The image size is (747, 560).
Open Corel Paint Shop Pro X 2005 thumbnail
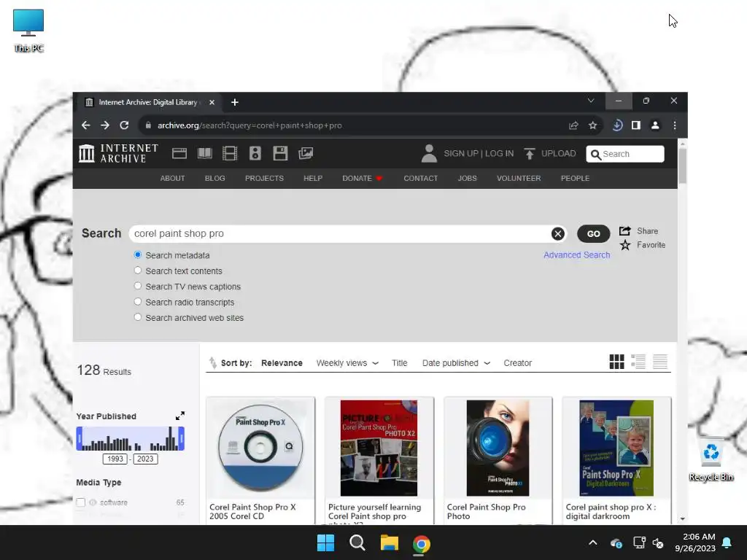tap(260, 448)
